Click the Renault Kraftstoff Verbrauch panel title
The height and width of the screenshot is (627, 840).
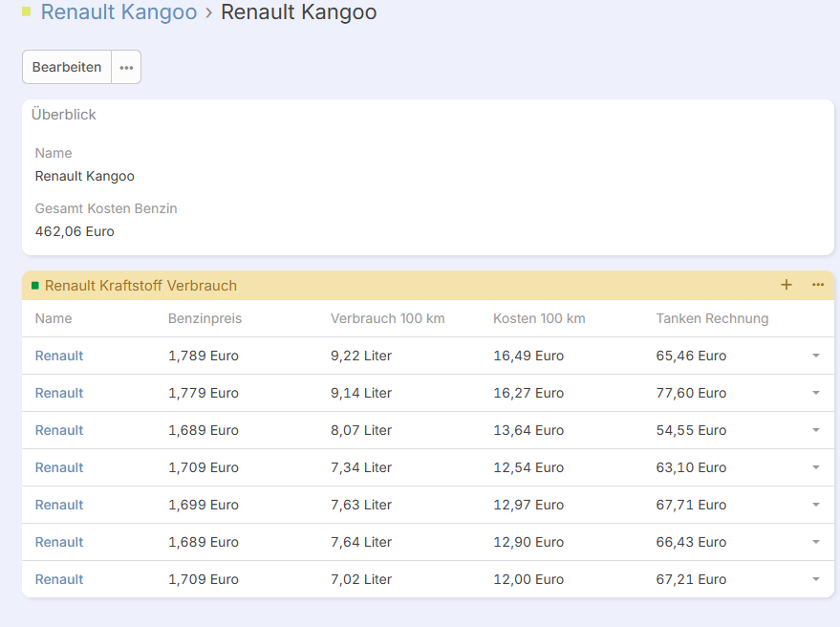pyautogui.click(x=140, y=286)
